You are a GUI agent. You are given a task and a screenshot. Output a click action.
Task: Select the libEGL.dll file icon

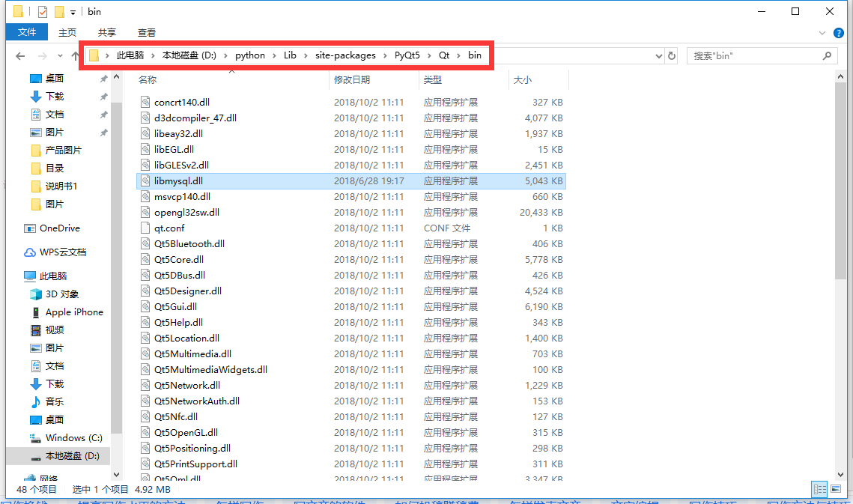click(x=145, y=149)
